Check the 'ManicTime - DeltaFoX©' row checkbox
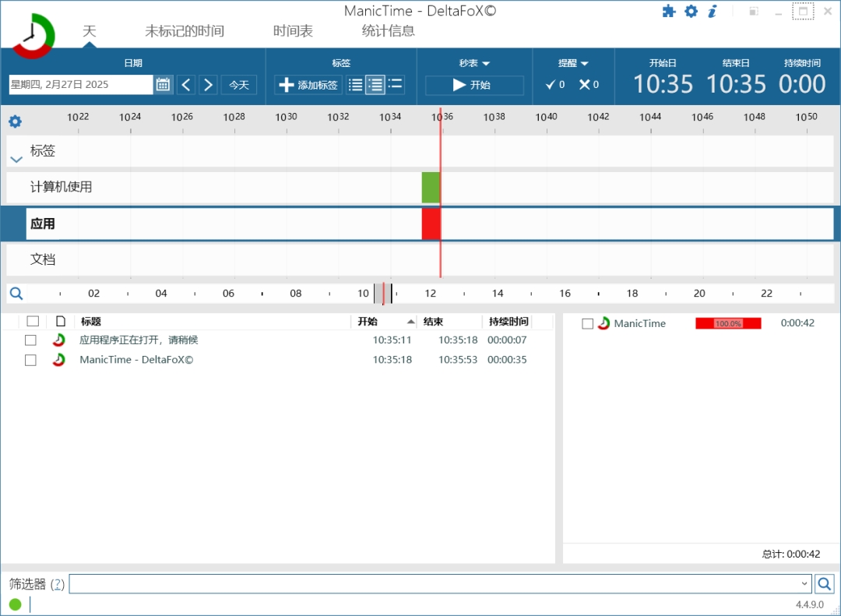Screen dimensions: 841x616 tap(30, 360)
